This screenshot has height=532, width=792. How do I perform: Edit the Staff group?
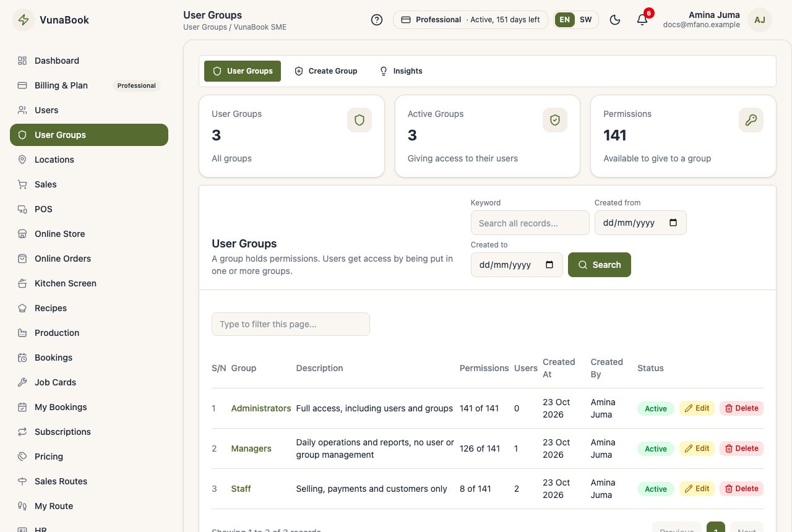click(x=697, y=489)
